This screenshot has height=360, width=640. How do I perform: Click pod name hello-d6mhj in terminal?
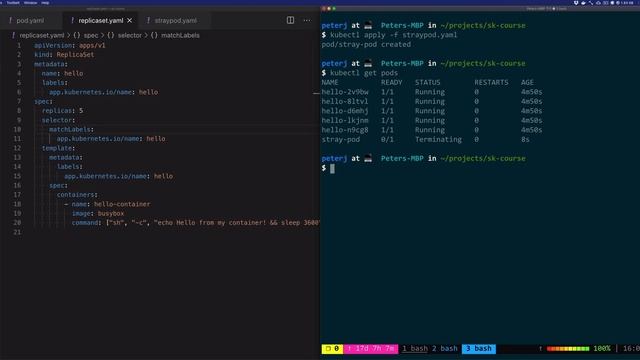pos(345,111)
